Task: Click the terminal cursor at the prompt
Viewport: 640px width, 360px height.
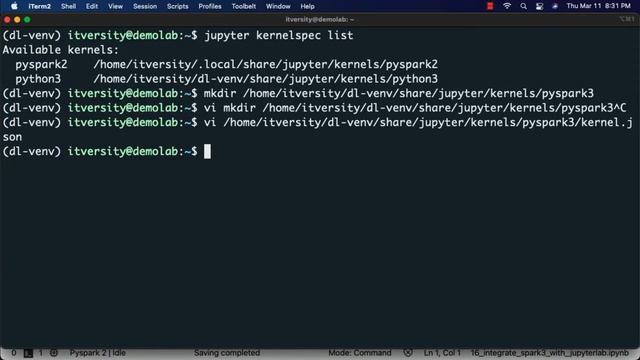Action: click(207, 151)
